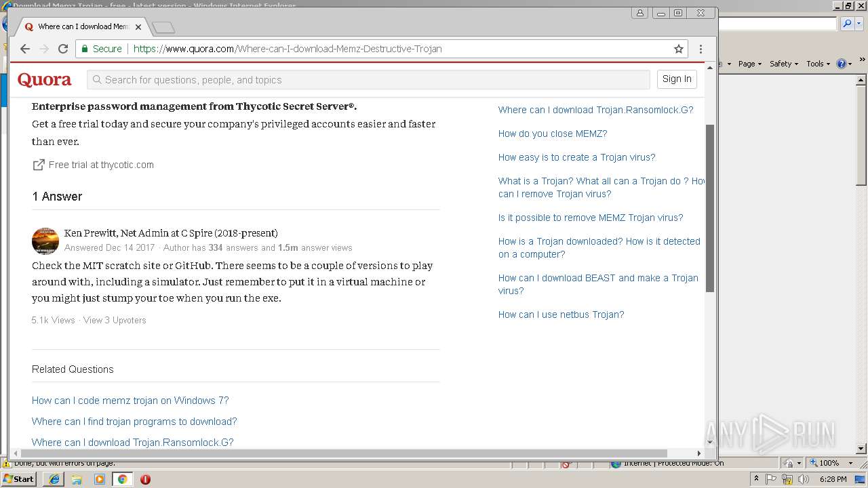Image resolution: width=868 pixels, height=488 pixels.
Task: Click the external link icon beside Free trial
Action: [39, 165]
